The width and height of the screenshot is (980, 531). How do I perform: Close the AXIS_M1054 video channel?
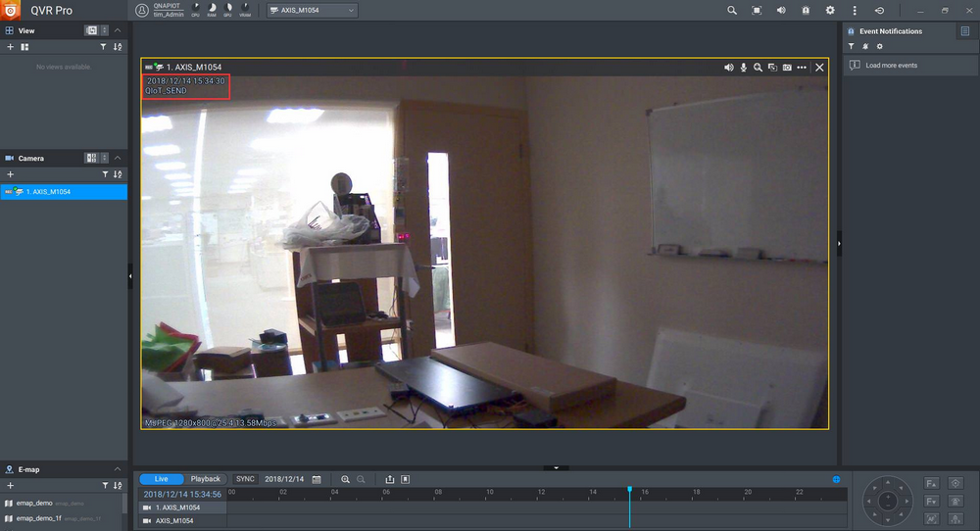click(x=819, y=67)
